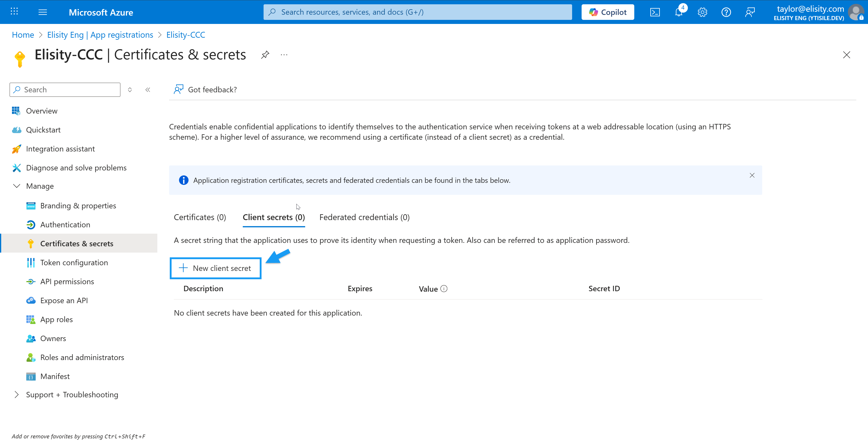868x442 pixels.
Task: Collapse the sidebar with double chevron
Action: (148, 90)
